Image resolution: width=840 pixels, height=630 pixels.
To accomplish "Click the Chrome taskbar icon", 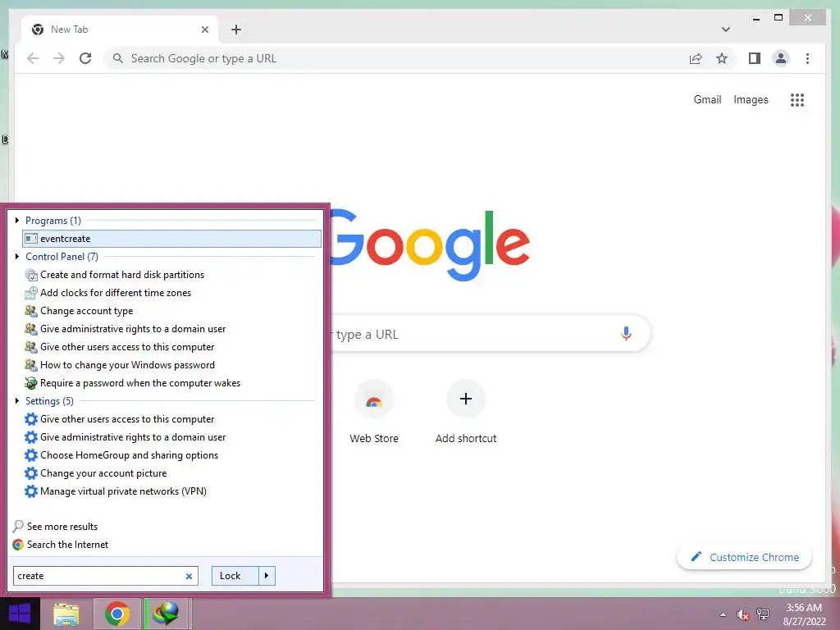I will click(x=117, y=614).
